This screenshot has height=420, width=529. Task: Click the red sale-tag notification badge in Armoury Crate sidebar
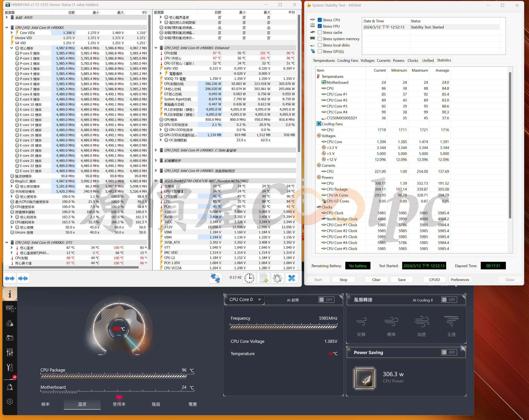click(15, 377)
